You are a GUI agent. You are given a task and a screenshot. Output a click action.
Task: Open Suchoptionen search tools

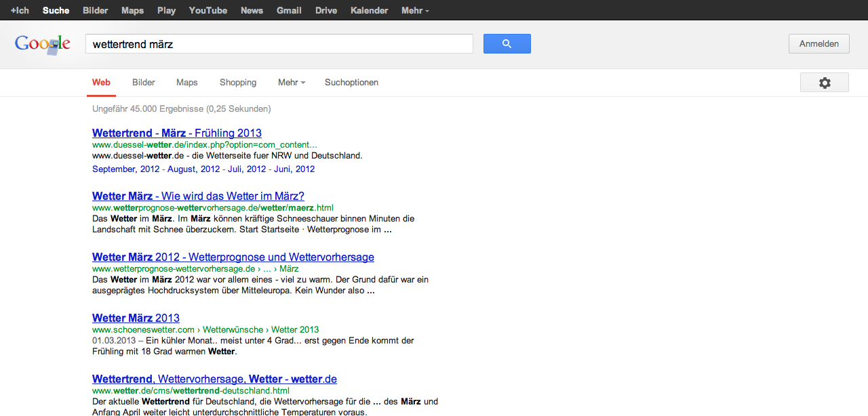pyautogui.click(x=351, y=83)
